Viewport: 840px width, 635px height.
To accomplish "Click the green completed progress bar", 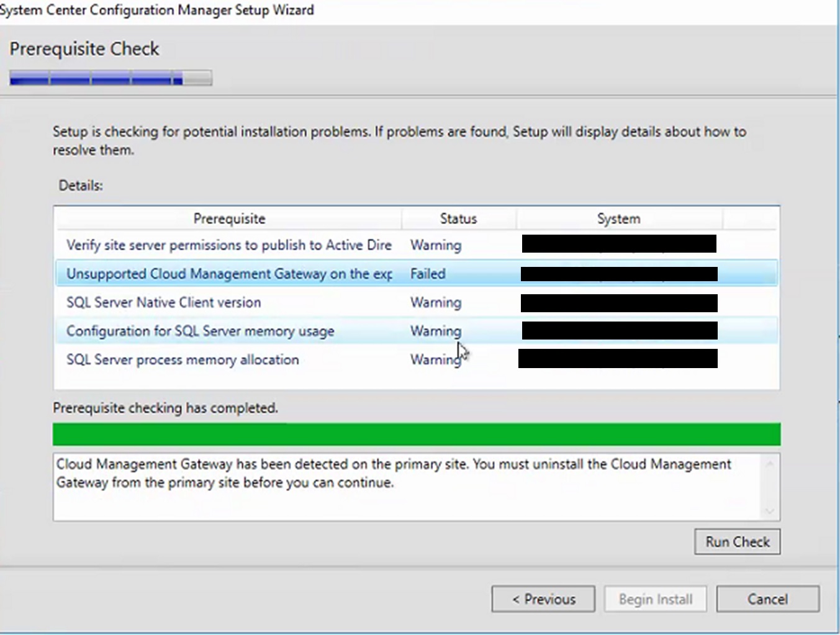I will [x=416, y=434].
